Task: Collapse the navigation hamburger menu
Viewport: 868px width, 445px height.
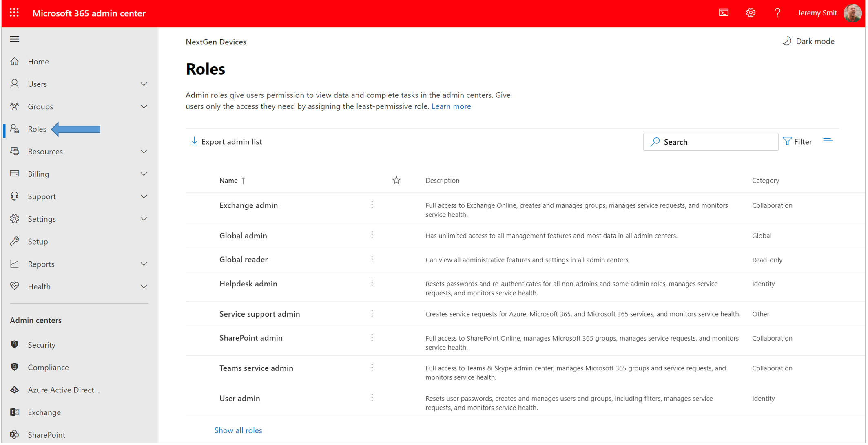Action: [15, 39]
